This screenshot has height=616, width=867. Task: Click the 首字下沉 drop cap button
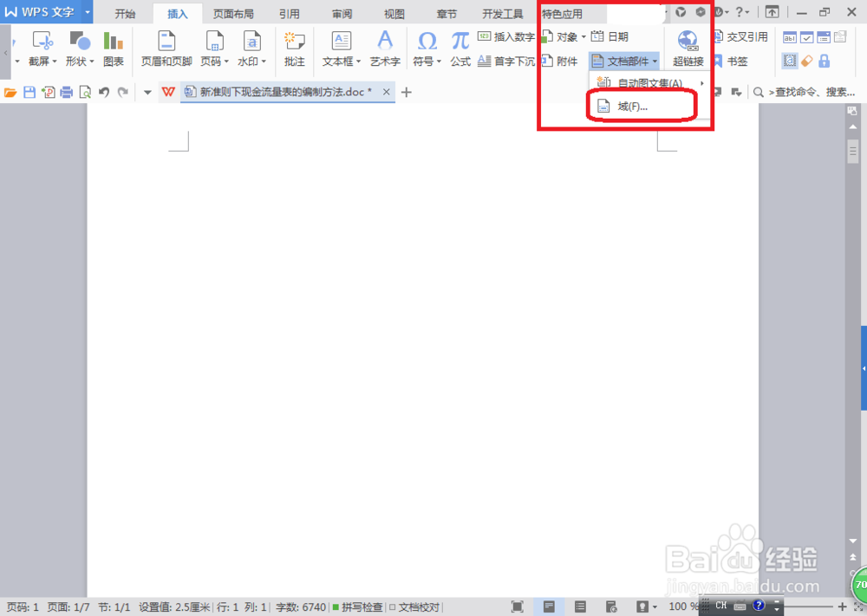506,61
